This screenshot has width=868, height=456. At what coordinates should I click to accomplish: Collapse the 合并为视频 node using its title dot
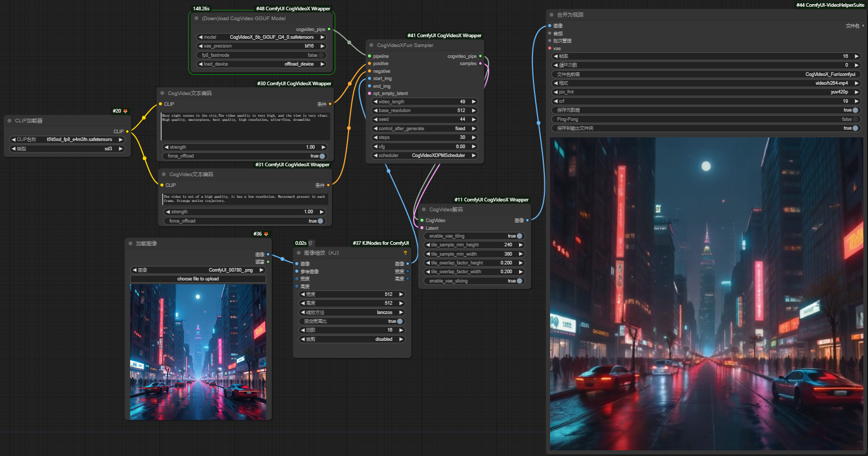pos(552,15)
